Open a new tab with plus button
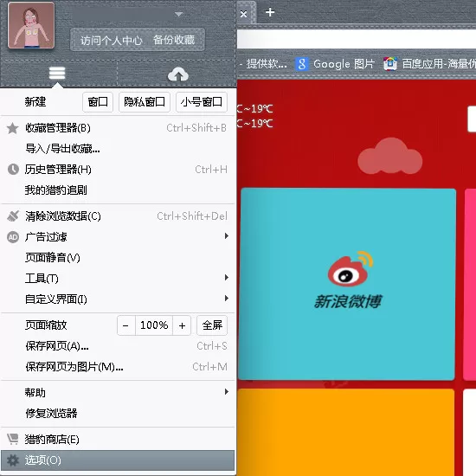 [x=270, y=12]
